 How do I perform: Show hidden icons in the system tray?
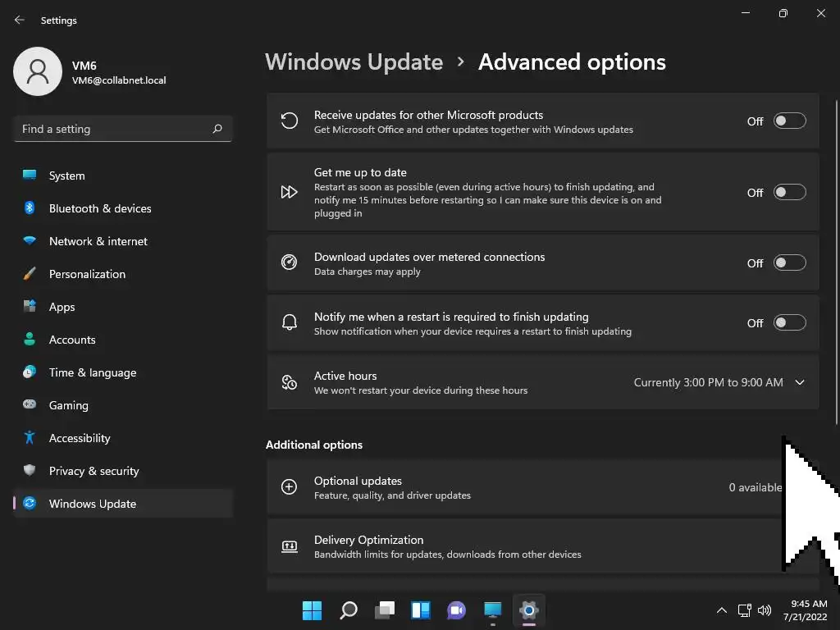pyautogui.click(x=722, y=610)
